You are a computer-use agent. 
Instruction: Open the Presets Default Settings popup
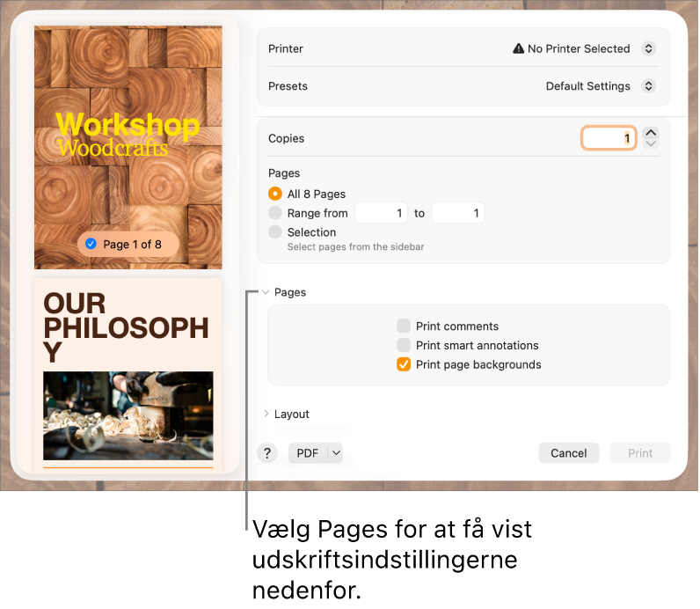coord(648,85)
